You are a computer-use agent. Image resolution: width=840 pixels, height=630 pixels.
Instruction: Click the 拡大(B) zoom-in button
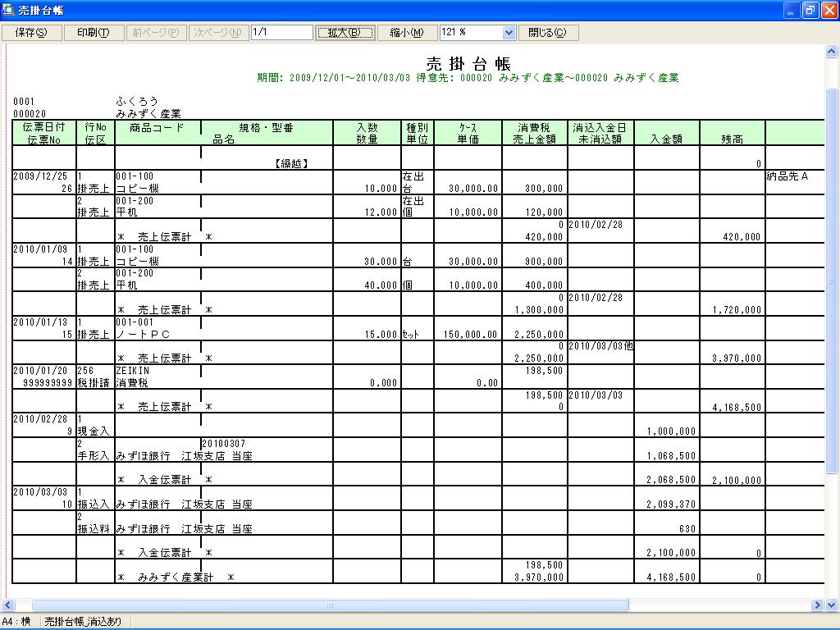345,33
